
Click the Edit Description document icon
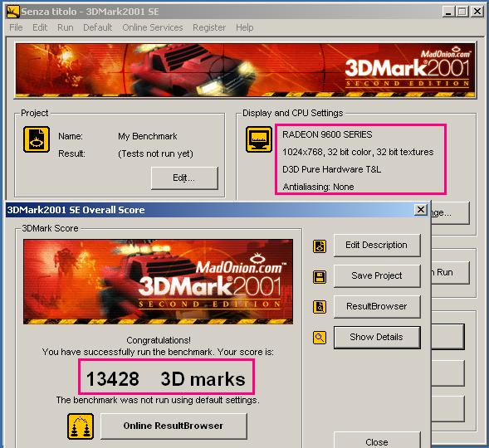coord(320,246)
